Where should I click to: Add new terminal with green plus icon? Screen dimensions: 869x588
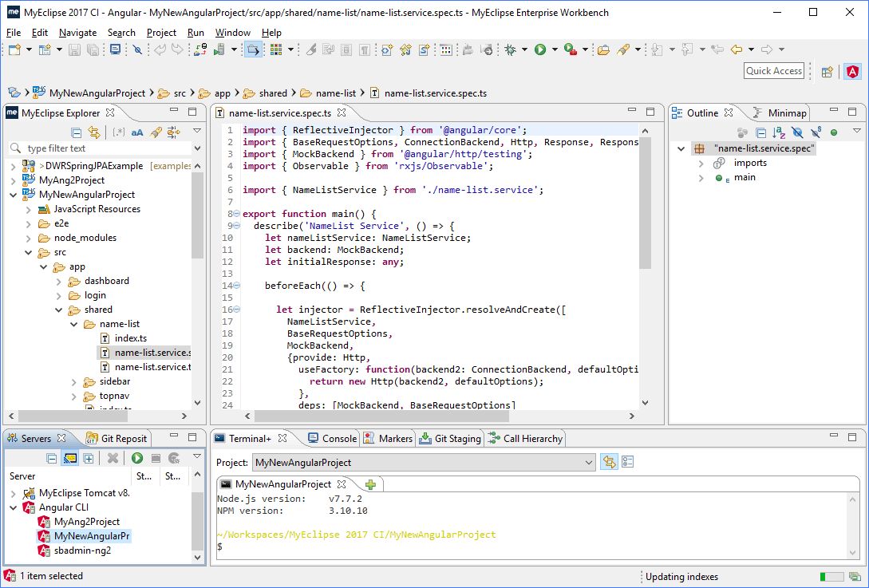tap(371, 484)
